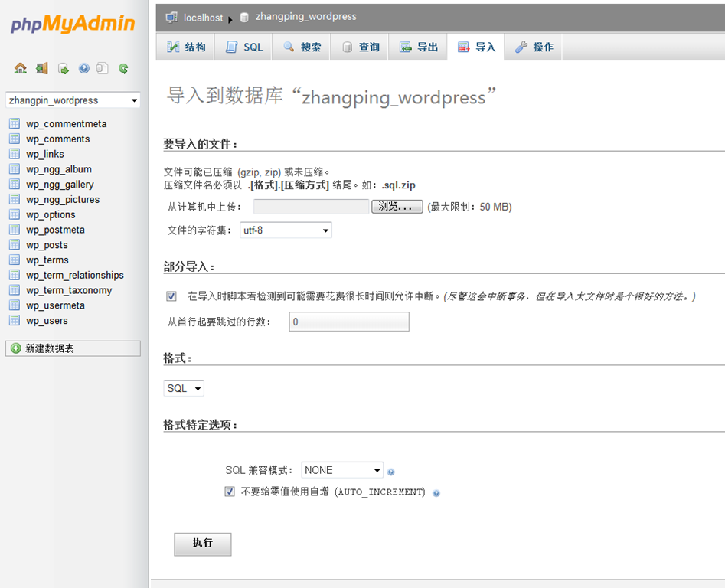Switch to the 操作 tab
The height and width of the screenshot is (588, 725).
click(534, 47)
